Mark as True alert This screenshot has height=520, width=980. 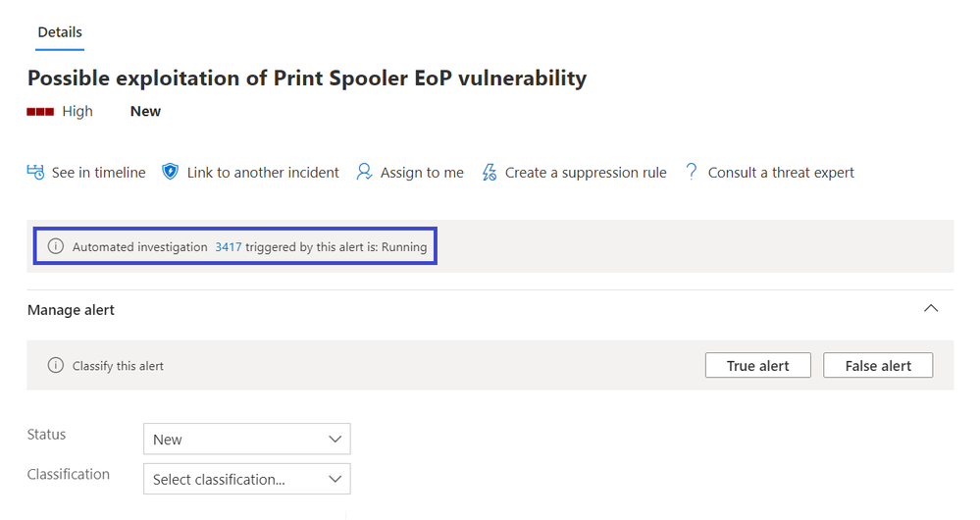(x=758, y=366)
